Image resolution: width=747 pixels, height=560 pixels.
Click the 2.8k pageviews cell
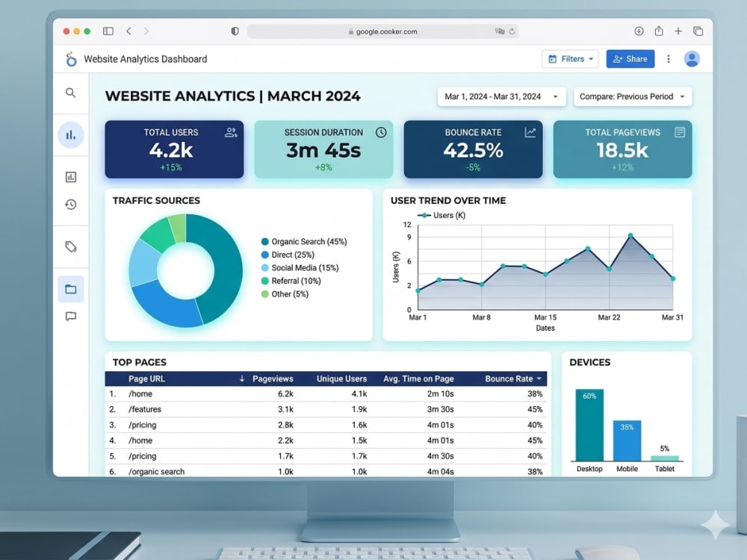click(285, 425)
